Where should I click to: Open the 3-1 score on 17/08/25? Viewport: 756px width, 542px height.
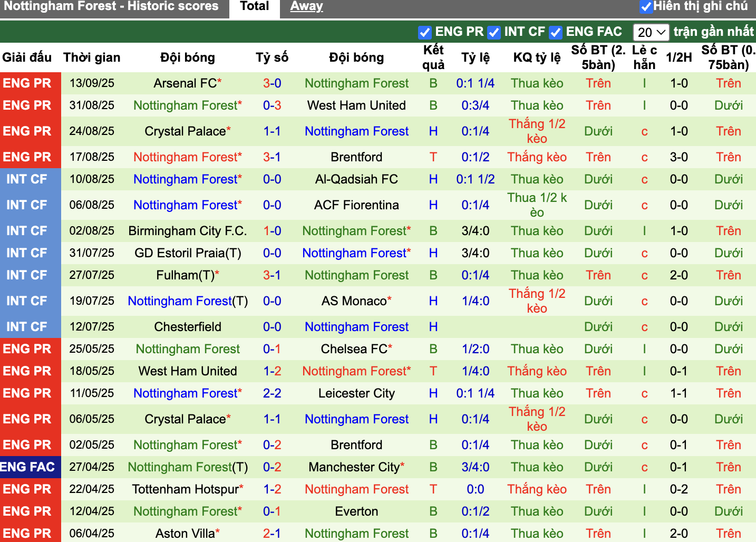pos(272,157)
